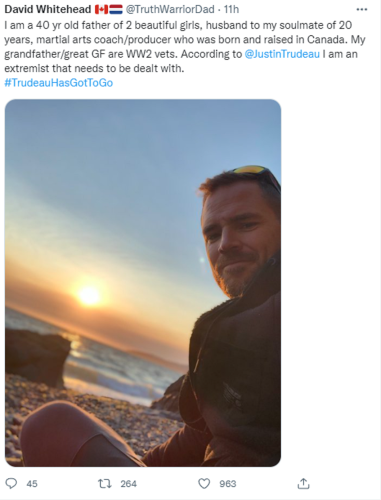Image resolution: width=381 pixels, height=500 pixels.
Task: Click the sun in the photo
Action: point(89,295)
